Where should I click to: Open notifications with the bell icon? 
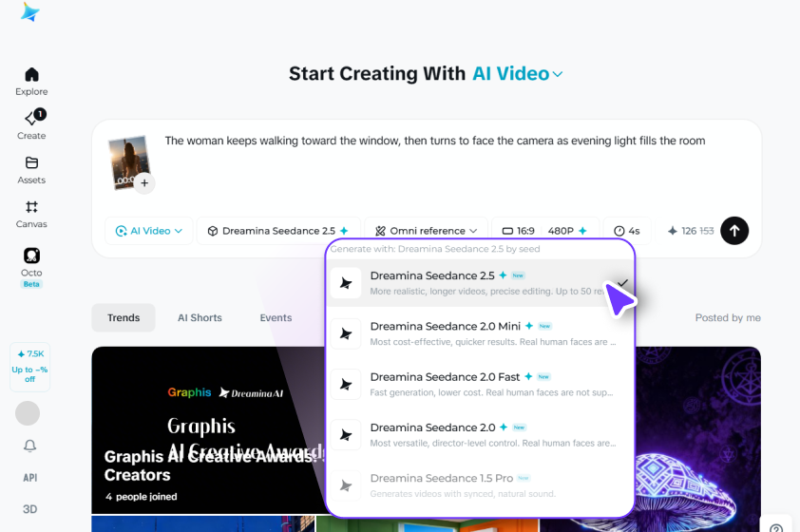[x=30, y=446]
